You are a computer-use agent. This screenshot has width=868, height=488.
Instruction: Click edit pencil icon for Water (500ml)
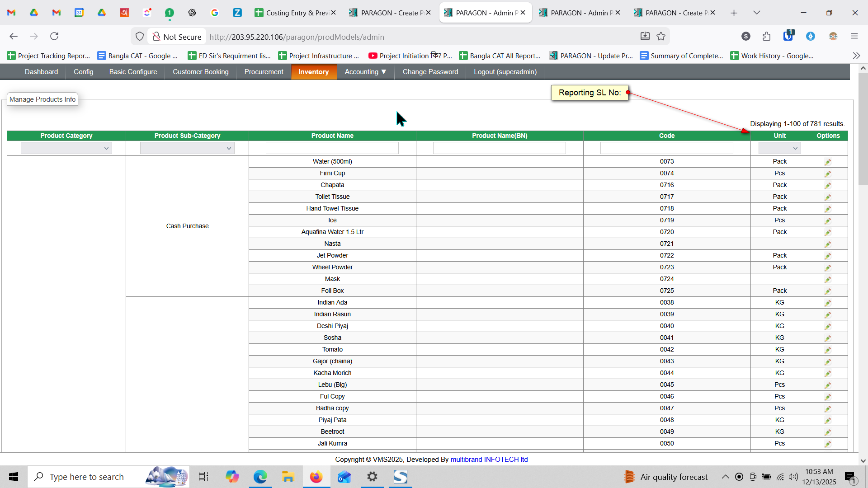point(828,162)
